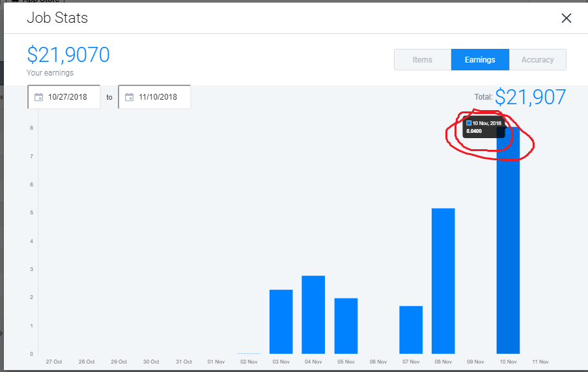Screen dimensions: 588x372
Task: Click the 03 Nov earnings bar
Action: coord(281,322)
